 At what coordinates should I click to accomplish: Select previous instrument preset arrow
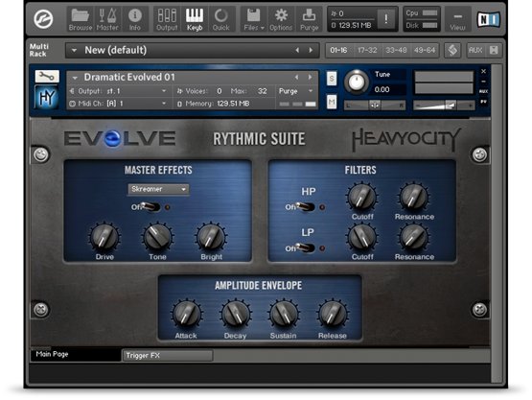click(296, 78)
